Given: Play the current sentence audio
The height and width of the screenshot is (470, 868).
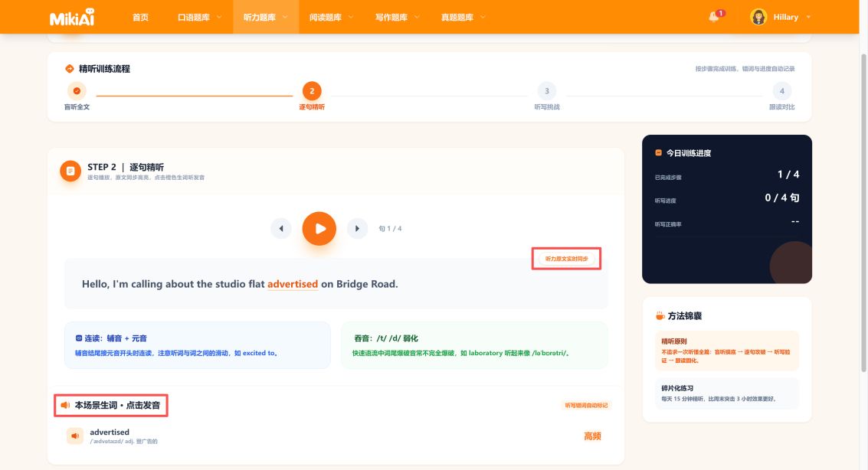Looking at the screenshot, I should (319, 228).
